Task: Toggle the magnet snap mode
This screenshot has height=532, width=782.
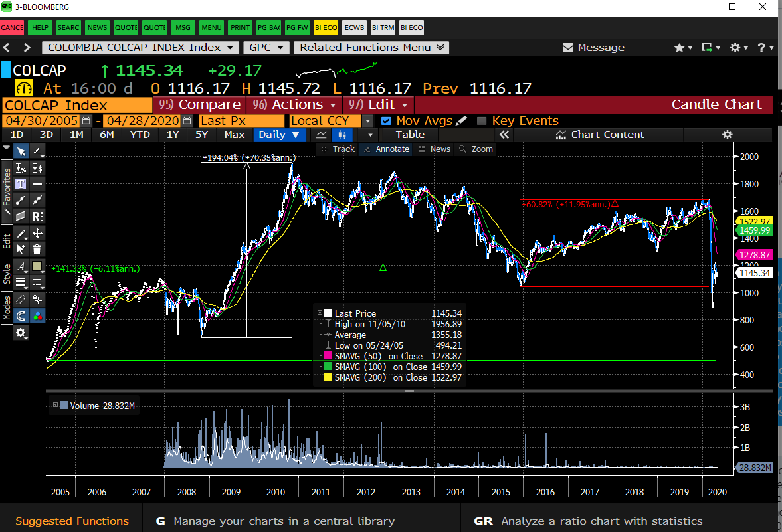Action: (21, 315)
